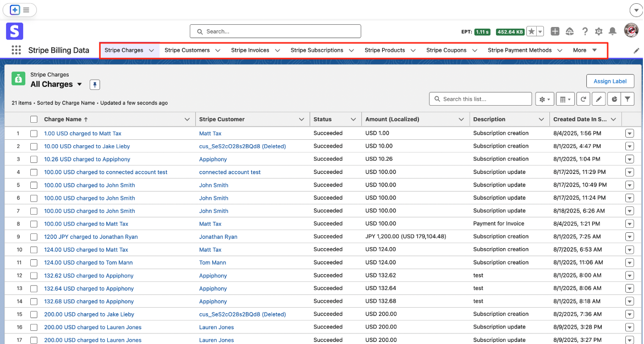The height and width of the screenshot is (344, 644).
Task: Expand the All Charges list view dropdown
Action: coord(80,85)
